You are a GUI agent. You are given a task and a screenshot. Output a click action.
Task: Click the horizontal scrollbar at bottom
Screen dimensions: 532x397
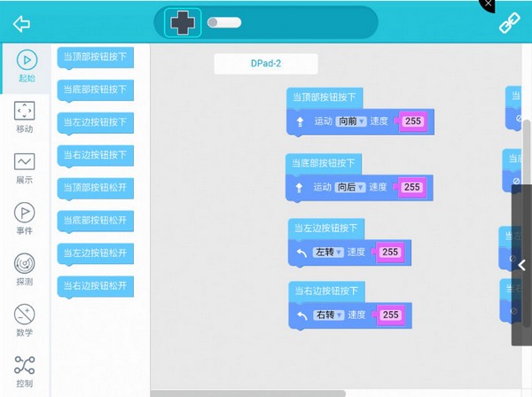pos(248,393)
